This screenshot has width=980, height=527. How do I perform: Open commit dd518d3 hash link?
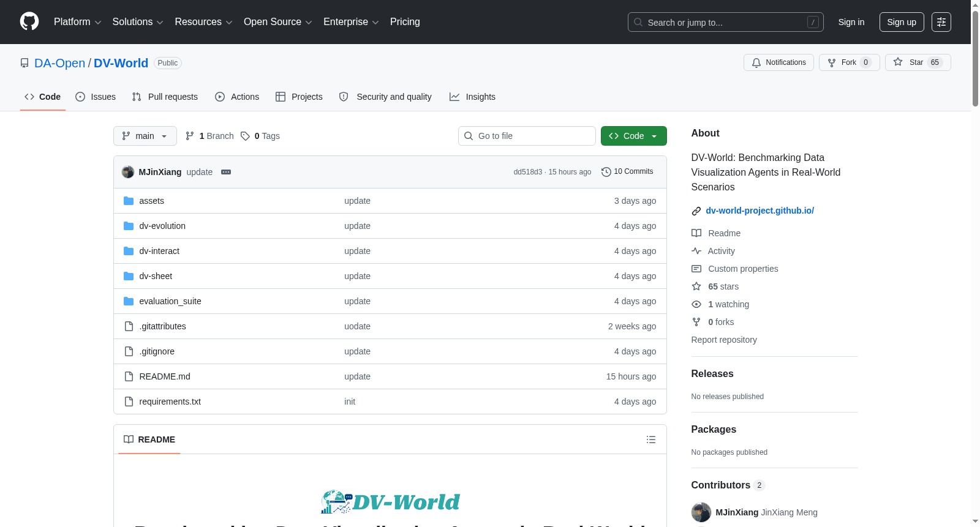pos(528,172)
